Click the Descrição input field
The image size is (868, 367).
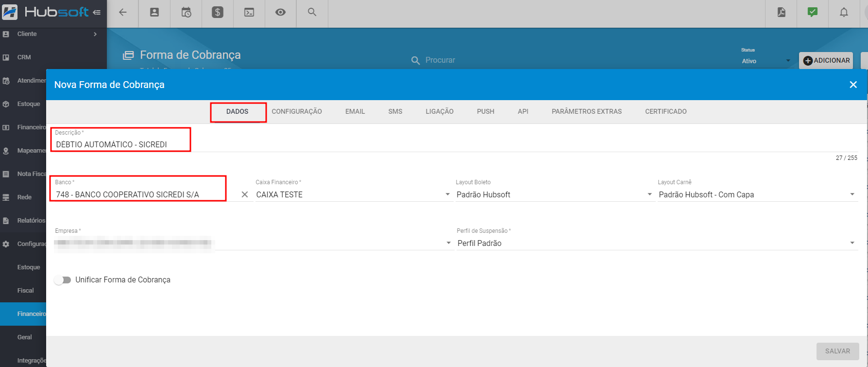(x=456, y=144)
